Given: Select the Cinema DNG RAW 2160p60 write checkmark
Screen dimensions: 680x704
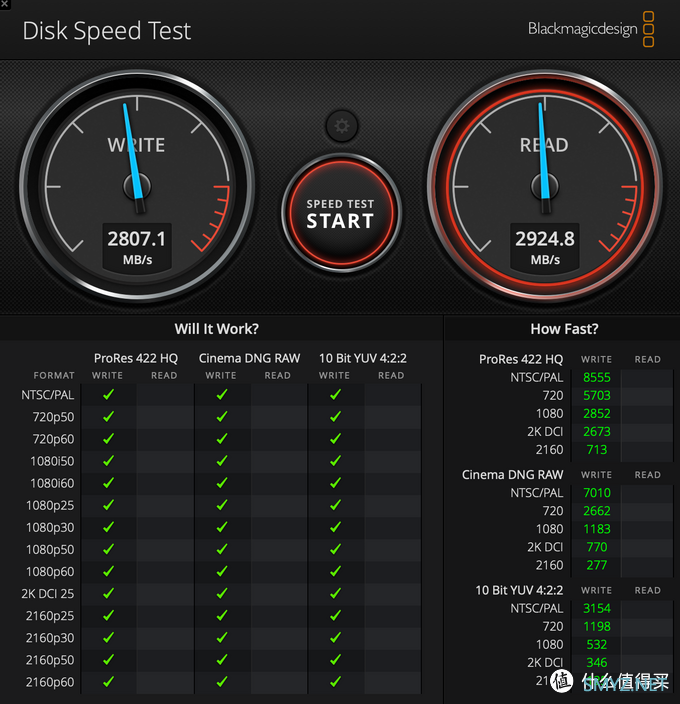Looking at the screenshot, I should click(x=222, y=682).
